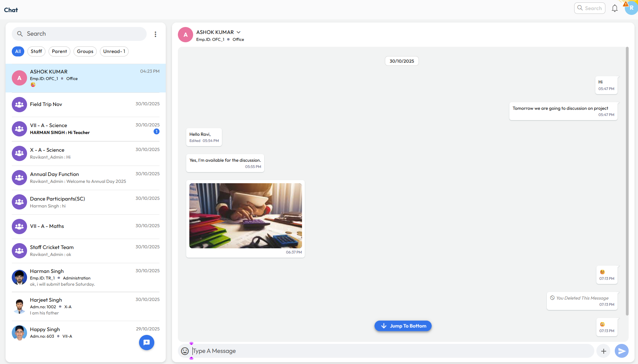Start a new chat with floating button
Viewport: 638px width, 364px height.
[147, 343]
